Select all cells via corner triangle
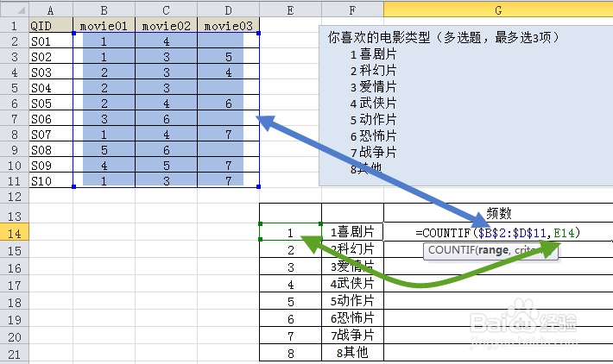The height and width of the screenshot is (364, 613). point(15,9)
